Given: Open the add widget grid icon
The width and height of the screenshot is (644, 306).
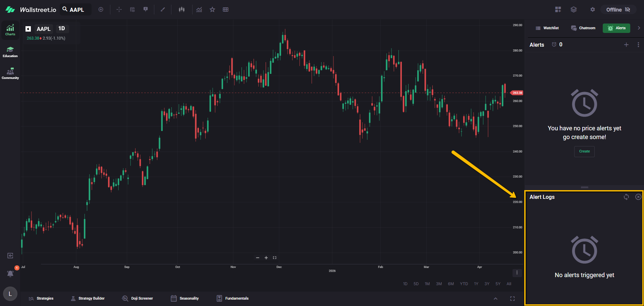Looking at the screenshot, I should (558, 9).
